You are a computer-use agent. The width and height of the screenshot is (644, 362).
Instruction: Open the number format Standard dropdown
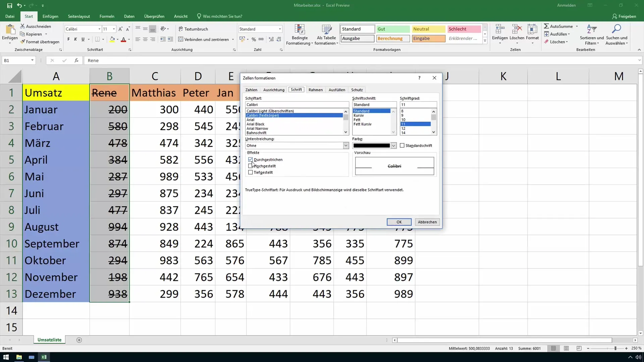click(280, 29)
